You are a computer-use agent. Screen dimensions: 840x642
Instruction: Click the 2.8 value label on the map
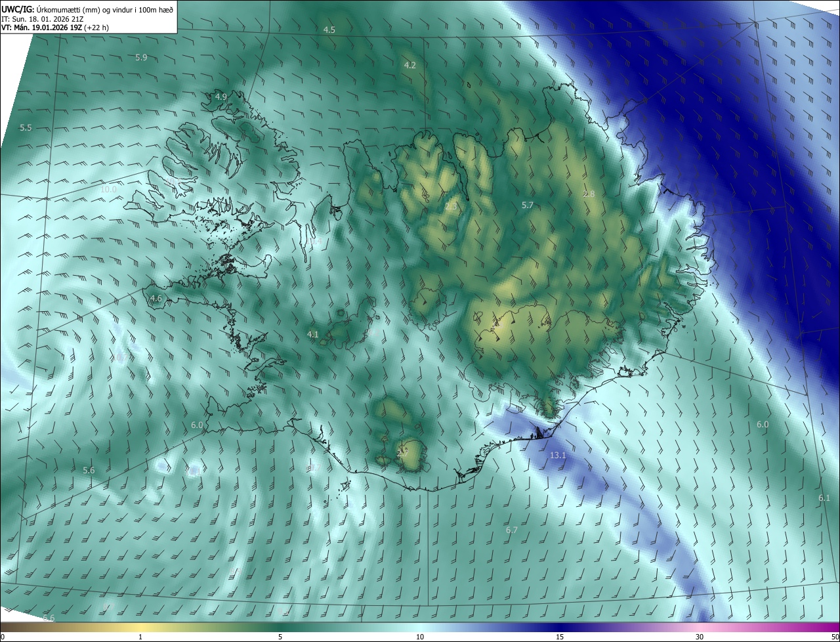click(x=589, y=194)
